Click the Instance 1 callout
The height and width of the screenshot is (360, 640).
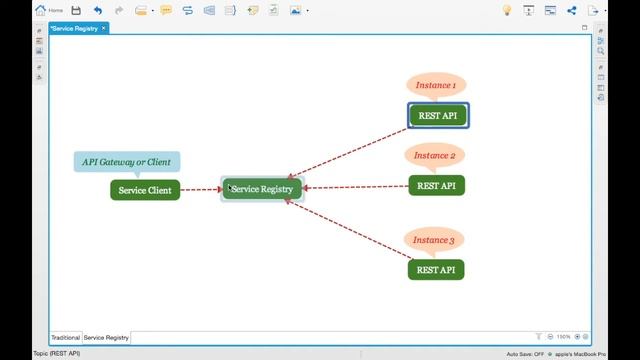pos(436,85)
